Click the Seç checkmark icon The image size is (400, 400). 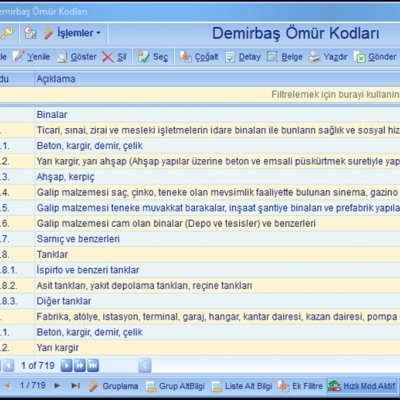tap(144, 57)
